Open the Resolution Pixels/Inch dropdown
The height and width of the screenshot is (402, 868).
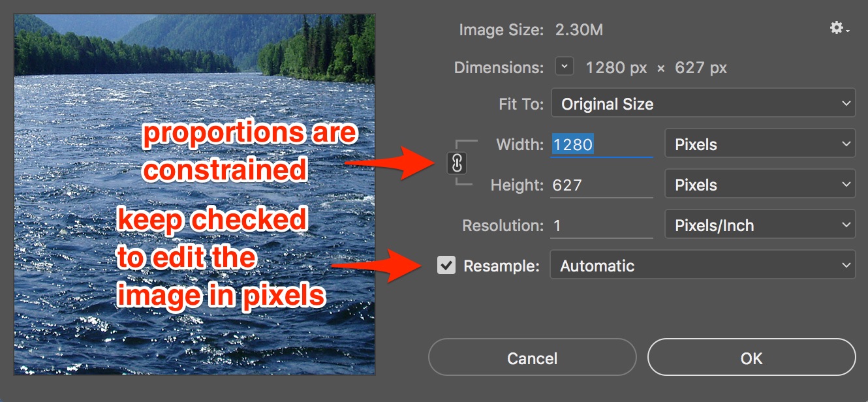pyautogui.click(x=760, y=225)
